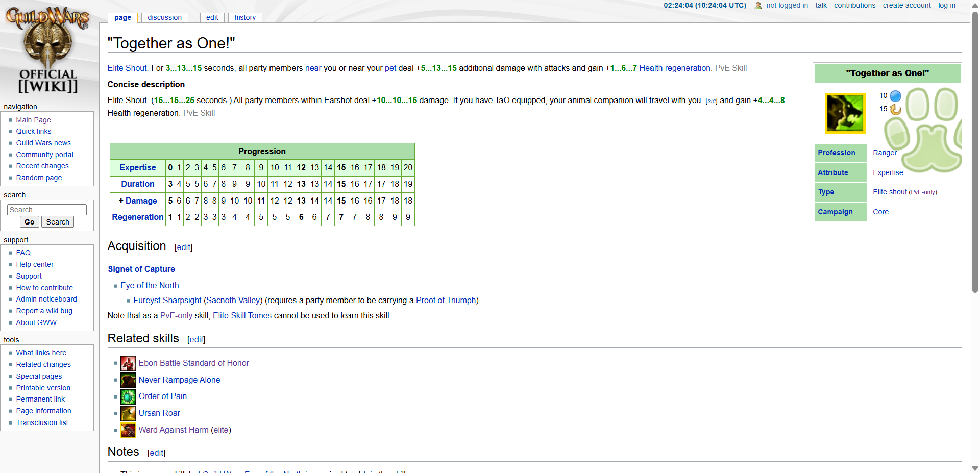View Recent changes

42,166
